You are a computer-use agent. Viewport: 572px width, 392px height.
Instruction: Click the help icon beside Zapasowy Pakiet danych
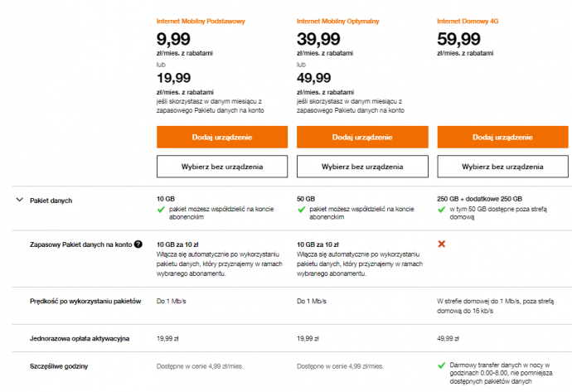pyautogui.click(x=138, y=244)
